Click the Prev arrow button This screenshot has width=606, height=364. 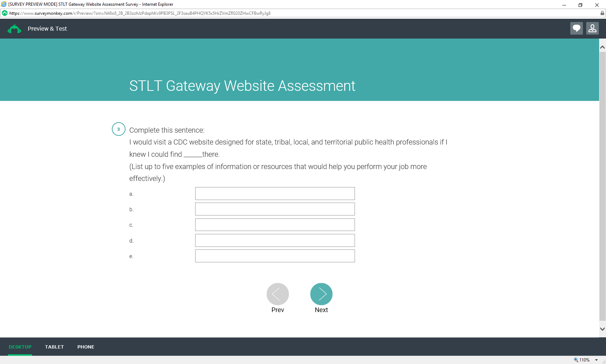(x=278, y=294)
